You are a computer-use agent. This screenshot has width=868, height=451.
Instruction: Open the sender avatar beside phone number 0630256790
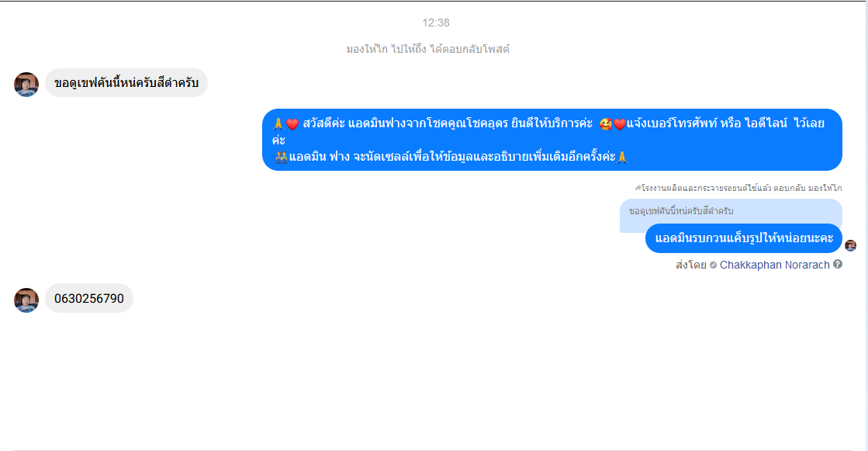click(x=26, y=300)
